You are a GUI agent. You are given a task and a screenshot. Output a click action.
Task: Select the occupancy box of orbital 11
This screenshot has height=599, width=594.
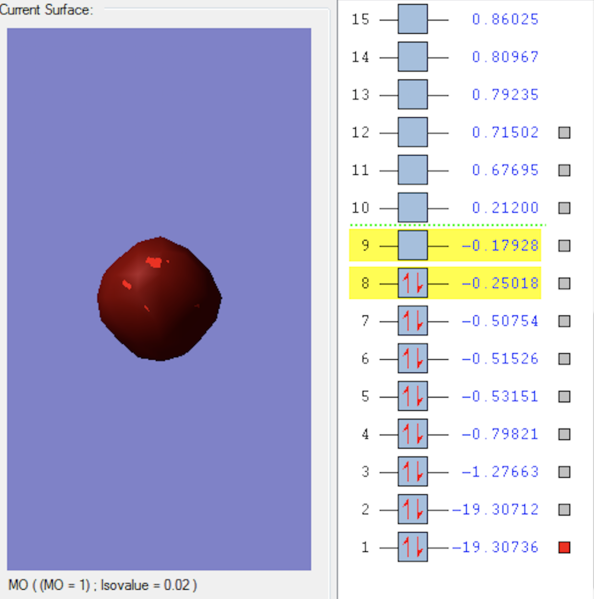coord(413,170)
